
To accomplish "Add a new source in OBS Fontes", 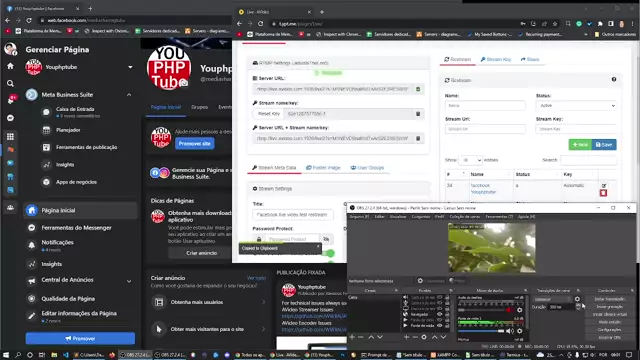I will [x=407, y=337].
